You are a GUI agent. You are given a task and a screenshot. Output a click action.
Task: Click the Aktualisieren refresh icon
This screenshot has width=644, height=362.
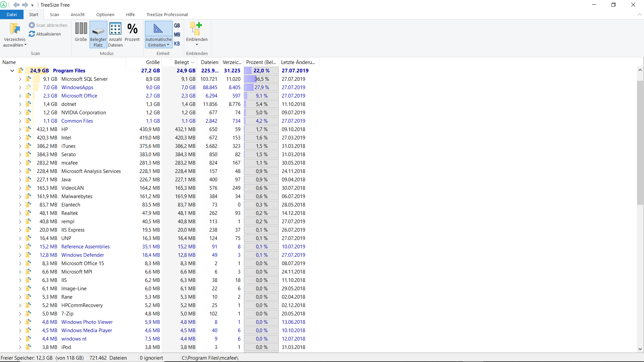click(32, 34)
